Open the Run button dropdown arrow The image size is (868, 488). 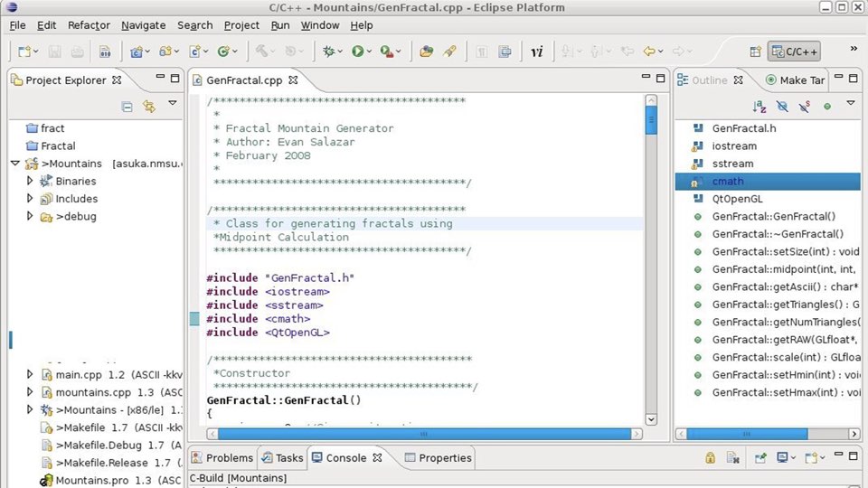369,52
